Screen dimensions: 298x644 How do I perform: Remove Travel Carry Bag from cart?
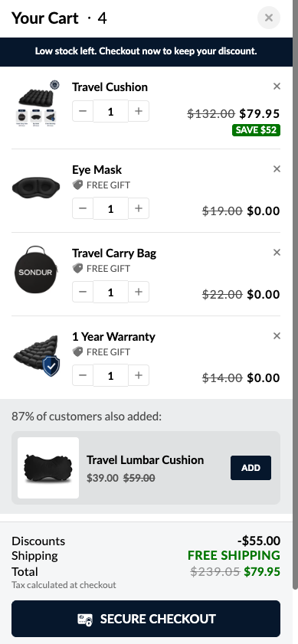click(277, 252)
